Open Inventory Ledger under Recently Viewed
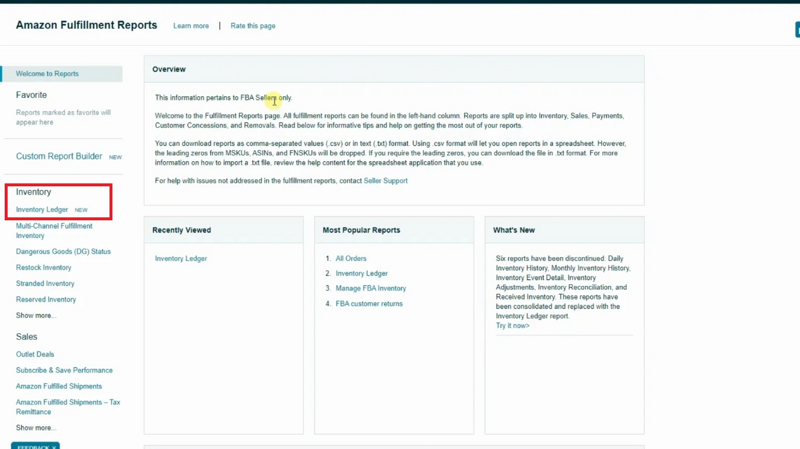 [181, 259]
